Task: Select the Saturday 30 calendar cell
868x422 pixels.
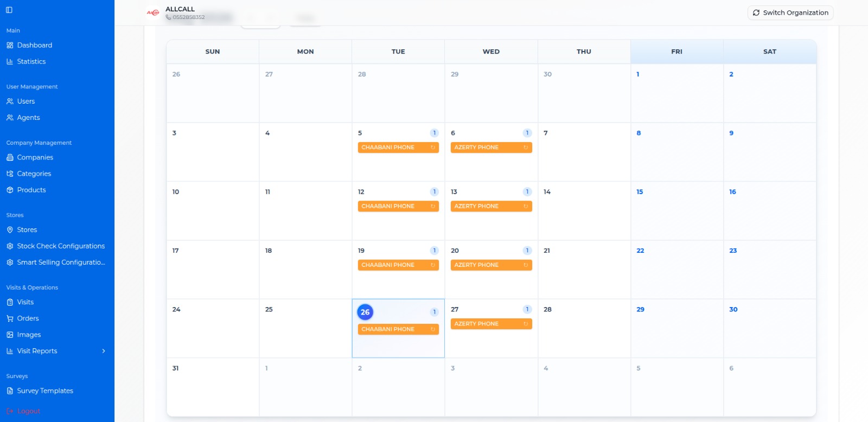Action: point(770,328)
